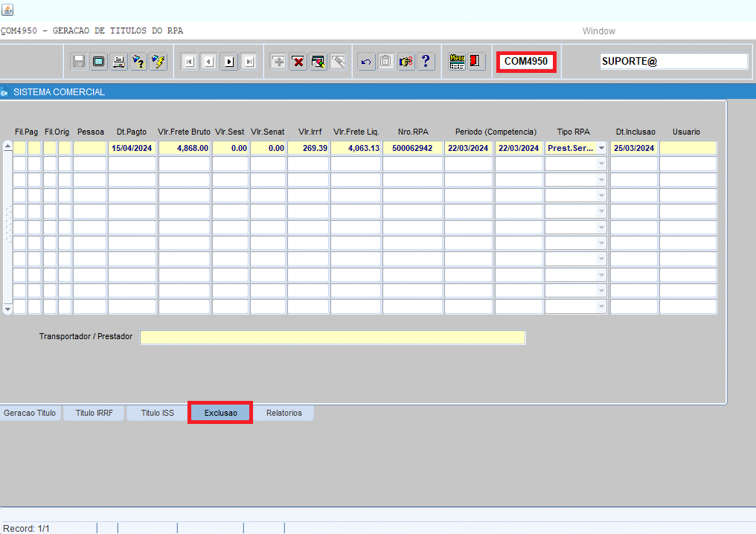Click the SUPORTE@ user field
The width and height of the screenshot is (756, 534).
[x=673, y=61]
